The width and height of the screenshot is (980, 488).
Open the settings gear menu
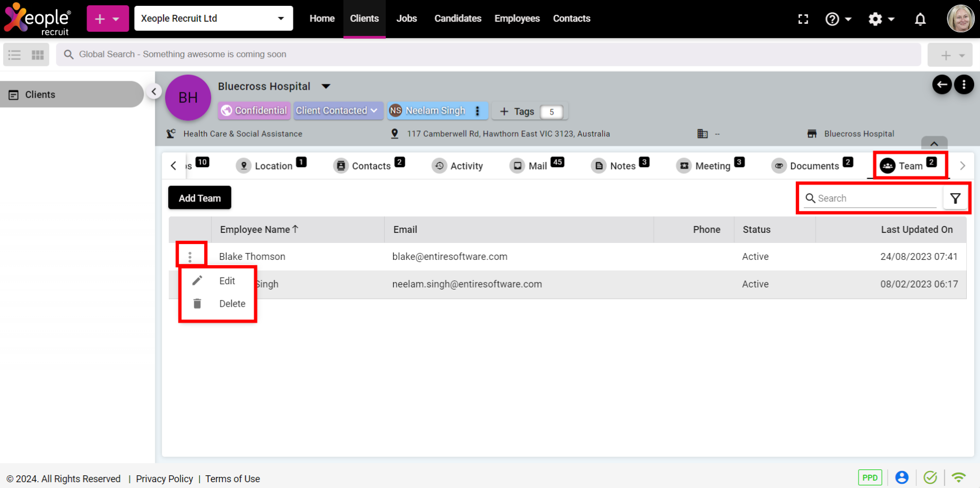pos(881,19)
